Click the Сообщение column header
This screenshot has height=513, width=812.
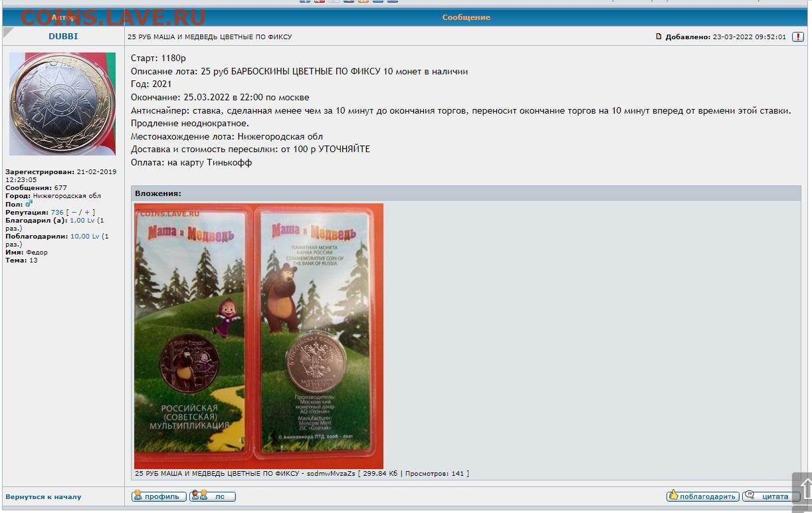tap(466, 17)
